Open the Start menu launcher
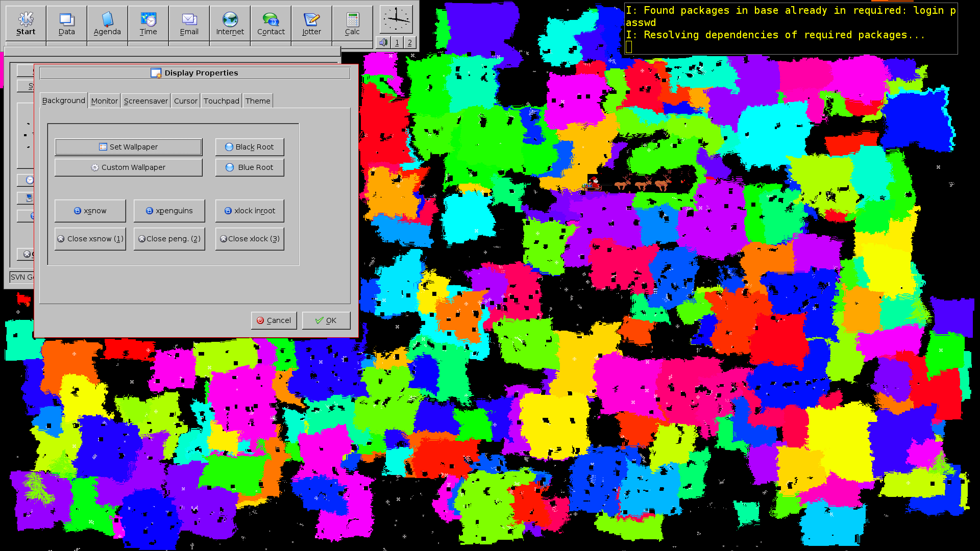Viewport: 980px width, 551px height. click(26, 23)
